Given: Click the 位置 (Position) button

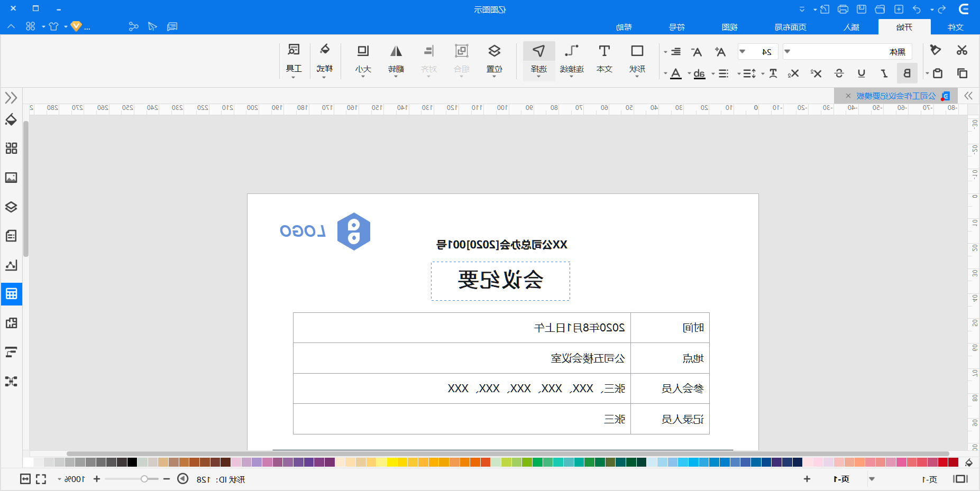Looking at the screenshot, I should (x=494, y=60).
